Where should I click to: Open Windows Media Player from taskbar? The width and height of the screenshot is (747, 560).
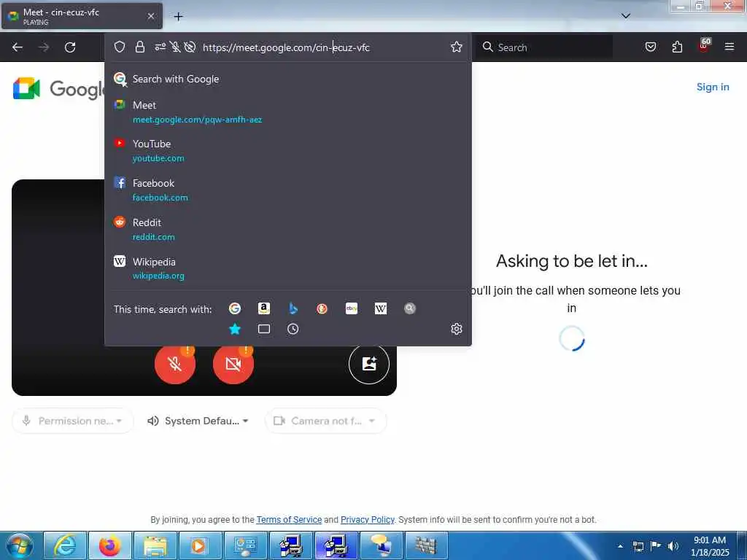tap(200, 545)
